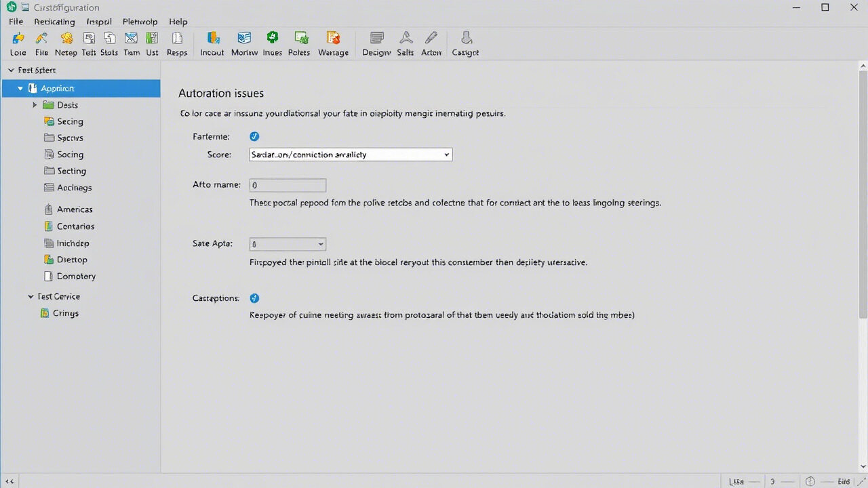Click the Incout toolbar icon
Viewport: 868px width, 488px height.
pos(213,39)
